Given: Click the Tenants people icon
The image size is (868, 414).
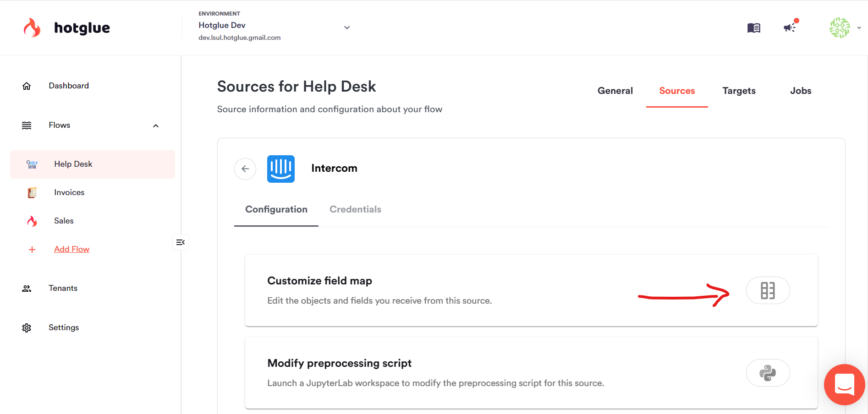Looking at the screenshot, I should (27, 289).
